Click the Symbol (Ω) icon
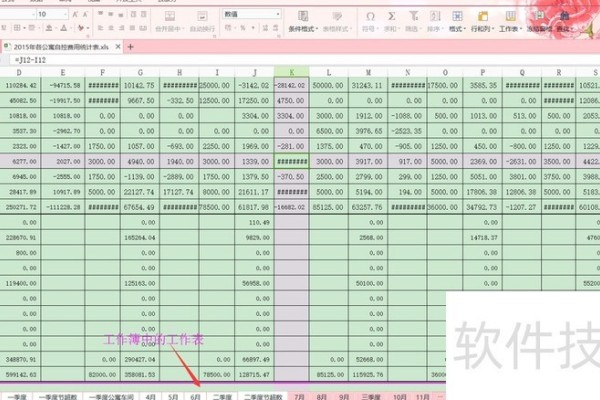Image resolution: width=600 pixels, height=400 pixels. click(370, 16)
